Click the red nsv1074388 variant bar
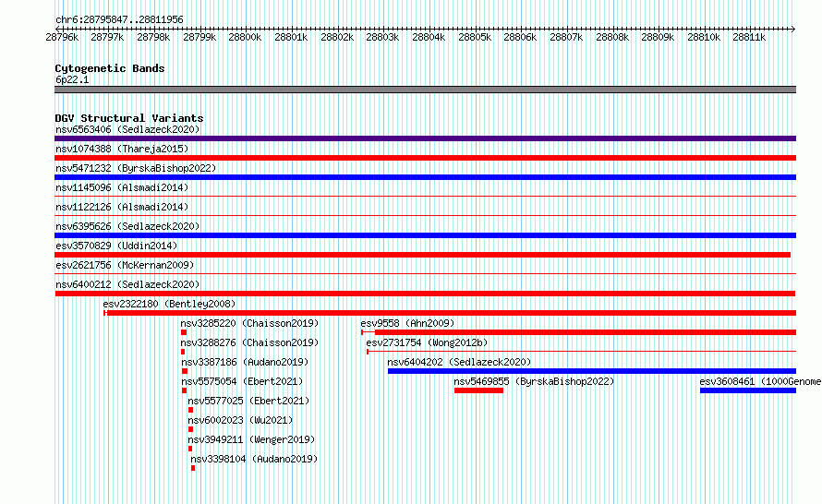 tap(425, 158)
